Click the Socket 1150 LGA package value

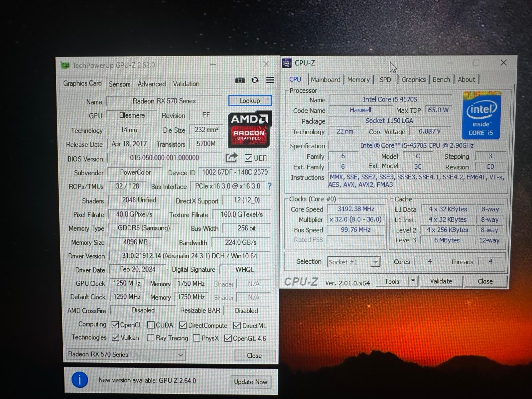click(x=389, y=121)
